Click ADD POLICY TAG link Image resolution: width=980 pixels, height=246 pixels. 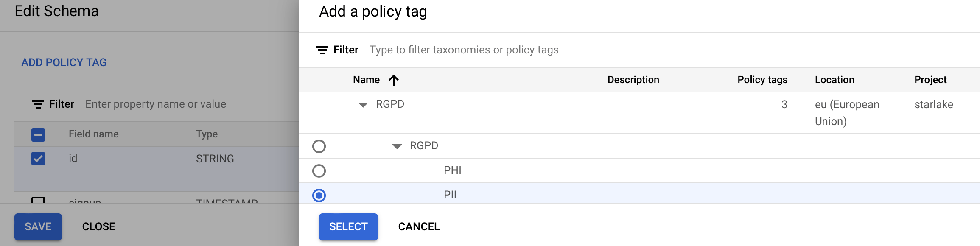64,62
